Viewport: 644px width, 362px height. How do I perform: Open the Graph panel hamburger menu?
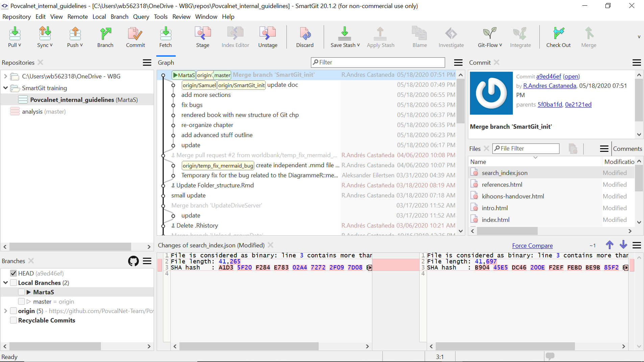click(458, 62)
